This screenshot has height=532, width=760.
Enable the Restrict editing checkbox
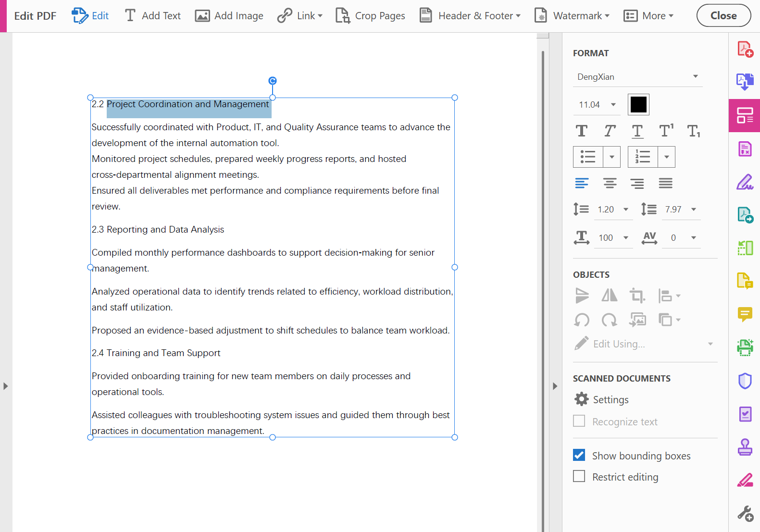pyautogui.click(x=579, y=476)
